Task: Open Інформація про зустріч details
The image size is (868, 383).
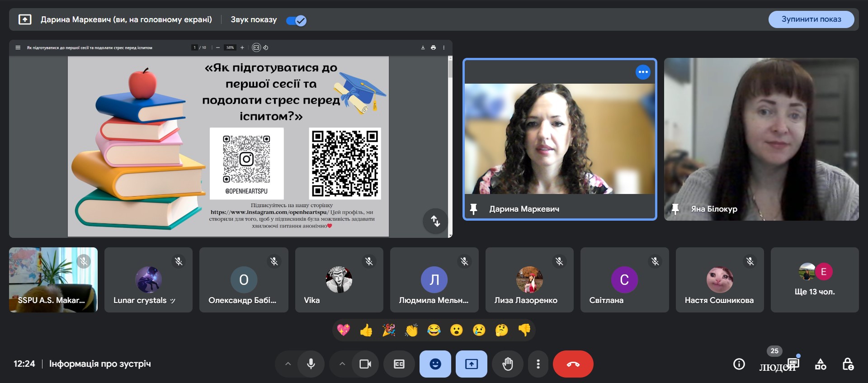Action: 100,364
